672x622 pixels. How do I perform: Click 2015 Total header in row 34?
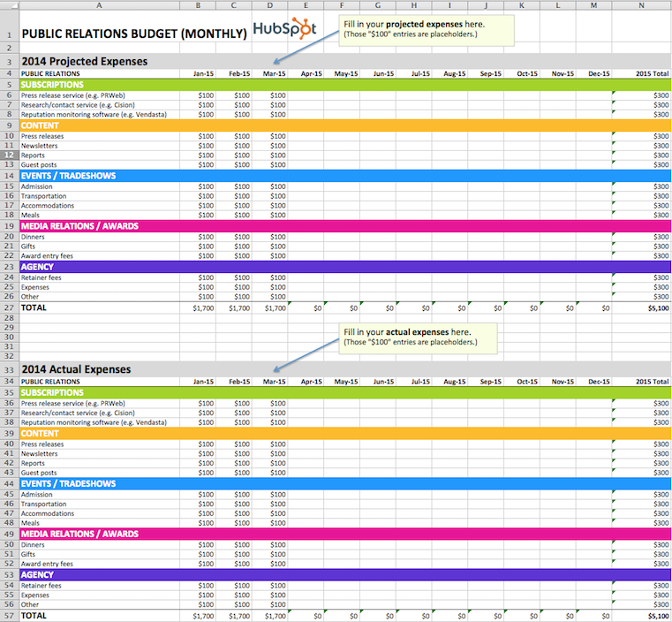652,382
